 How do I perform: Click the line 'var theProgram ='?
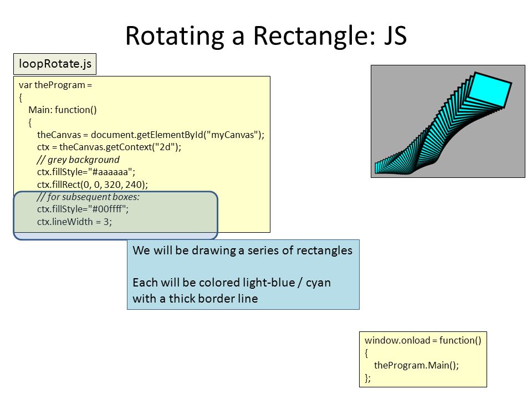pyautogui.click(x=55, y=85)
